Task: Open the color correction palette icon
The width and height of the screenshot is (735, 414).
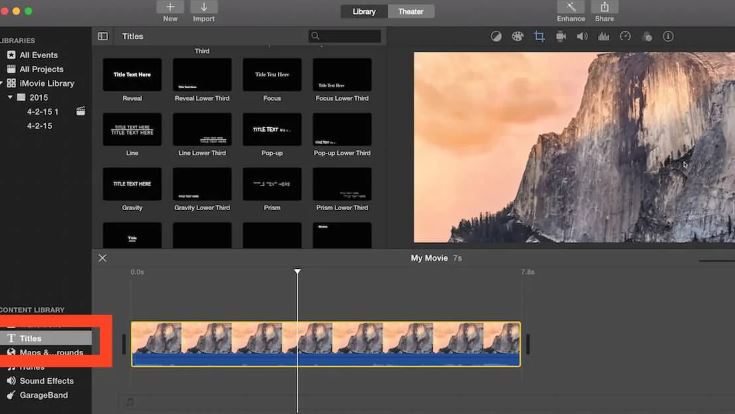Action: point(518,36)
